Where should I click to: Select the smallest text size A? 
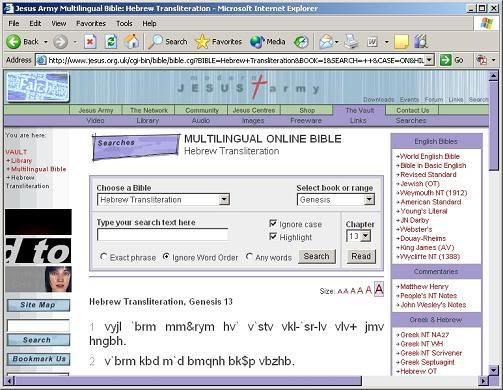pyautogui.click(x=340, y=292)
